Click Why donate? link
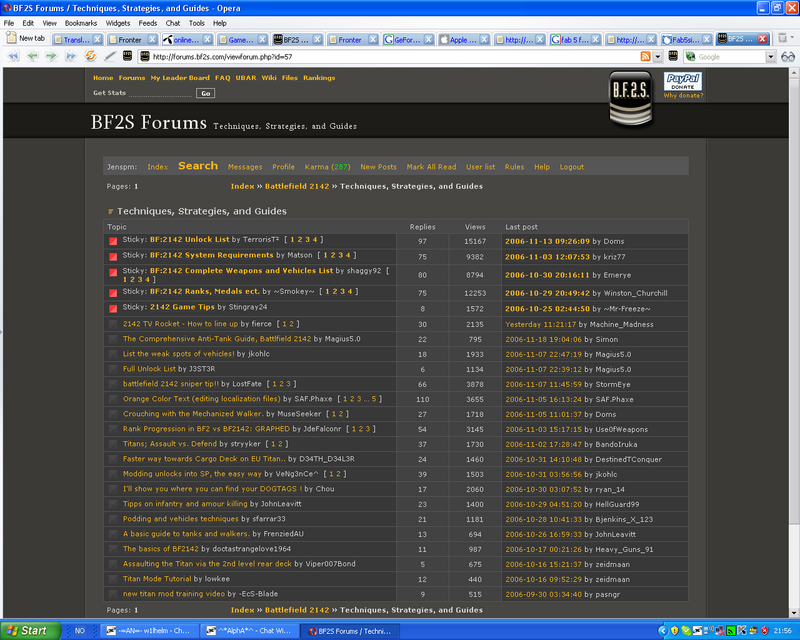The width and height of the screenshot is (800, 640). click(683, 95)
